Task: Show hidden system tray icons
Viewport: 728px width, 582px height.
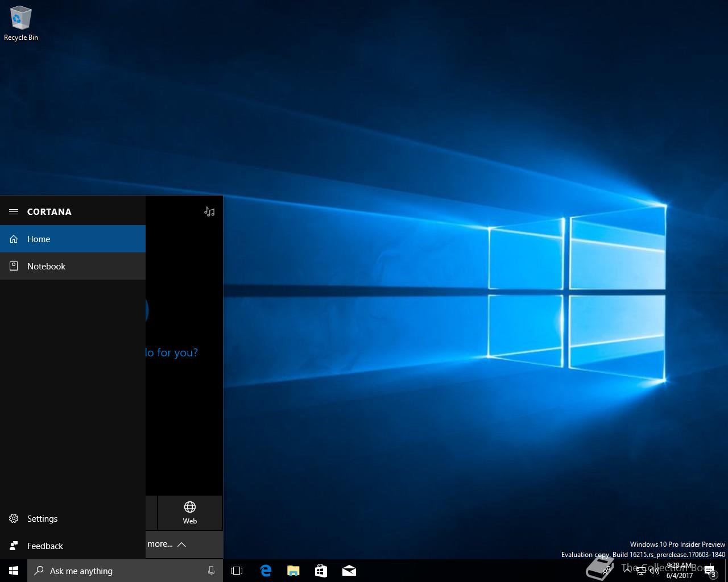Action: click(x=627, y=571)
